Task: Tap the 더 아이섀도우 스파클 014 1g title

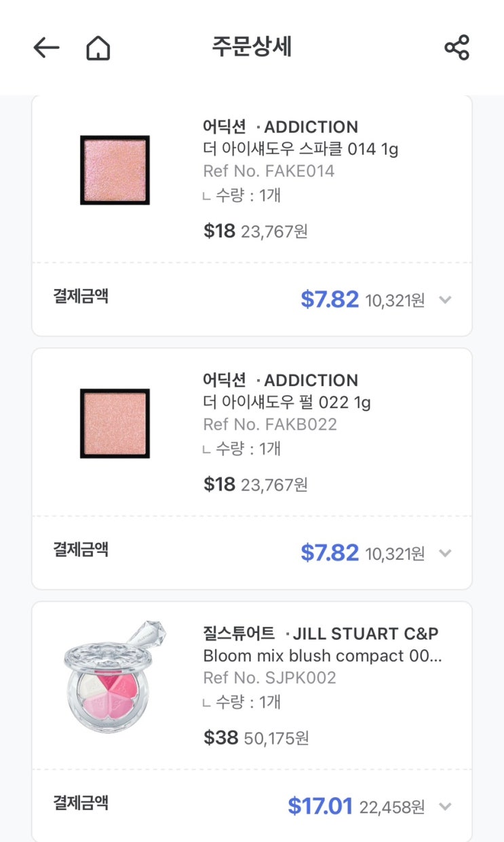Action: 301,149
